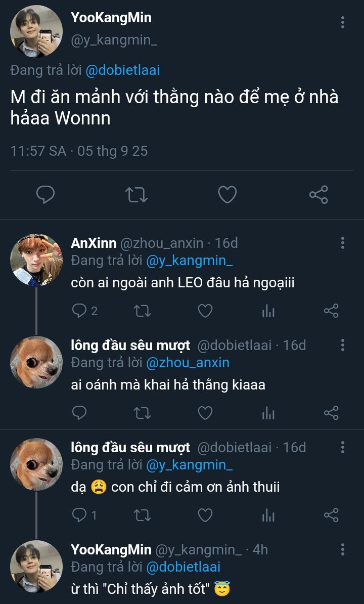Viewport: 364px width, 604px height.
Task: Click the @zhou_anxin mention link
Action: pos(188,363)
